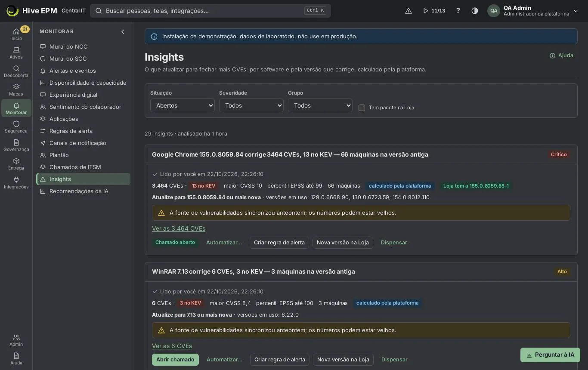Open Ativos in the left rail
Image resolution: width=588 pixels, height=370 pixels.
click(x=16, y=52)
